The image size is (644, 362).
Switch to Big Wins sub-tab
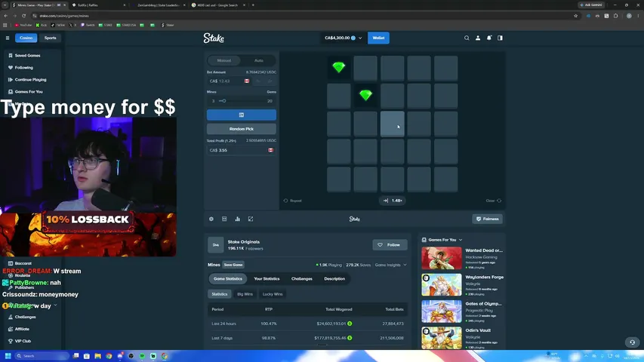pyautogui.click(x=245, y=294)
